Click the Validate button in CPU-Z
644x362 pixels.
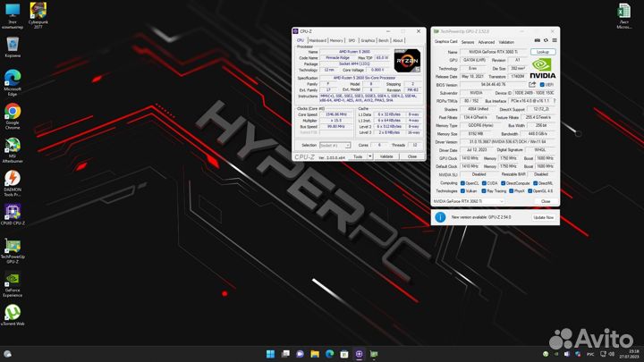(x=386, y=156)
